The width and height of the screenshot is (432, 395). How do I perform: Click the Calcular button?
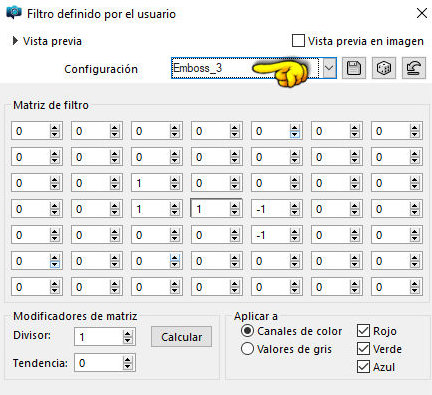tap(181, 337)
